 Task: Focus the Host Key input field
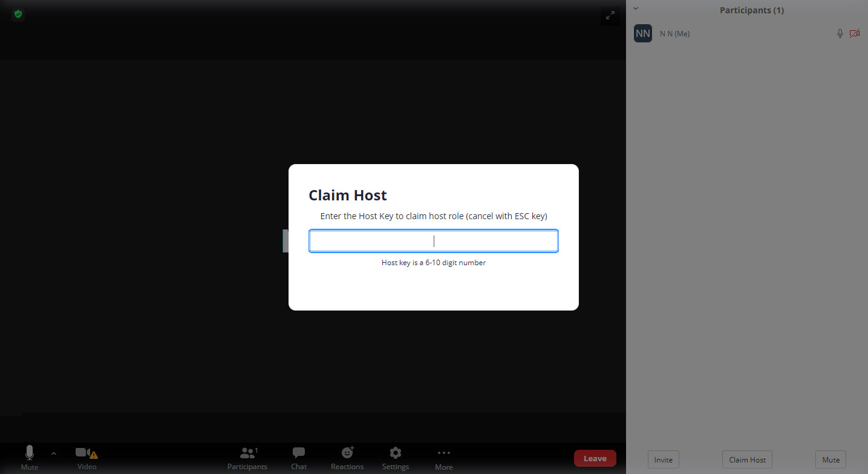[434, 241]
